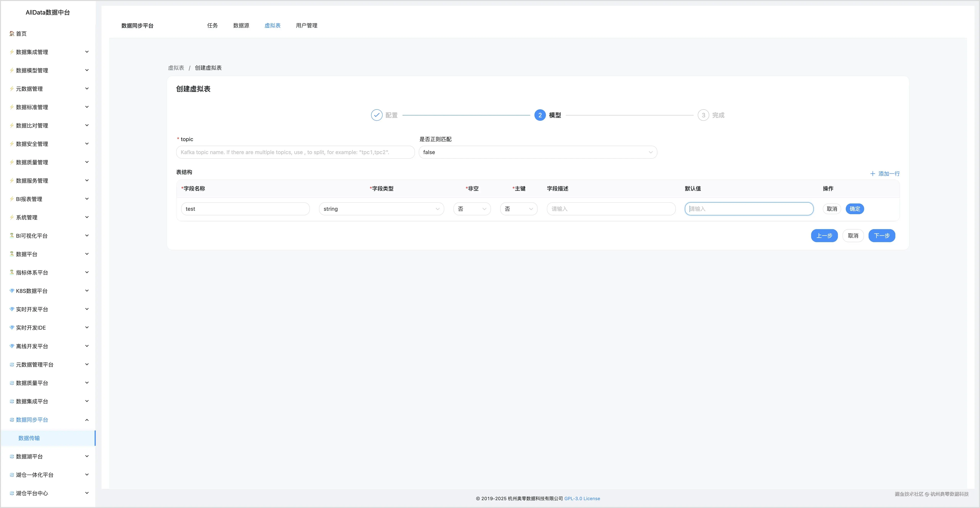Click the step 2 模型 circle icon
This screenshot has width=980, height=508.
pyautogui.click(x=539, y=115)
